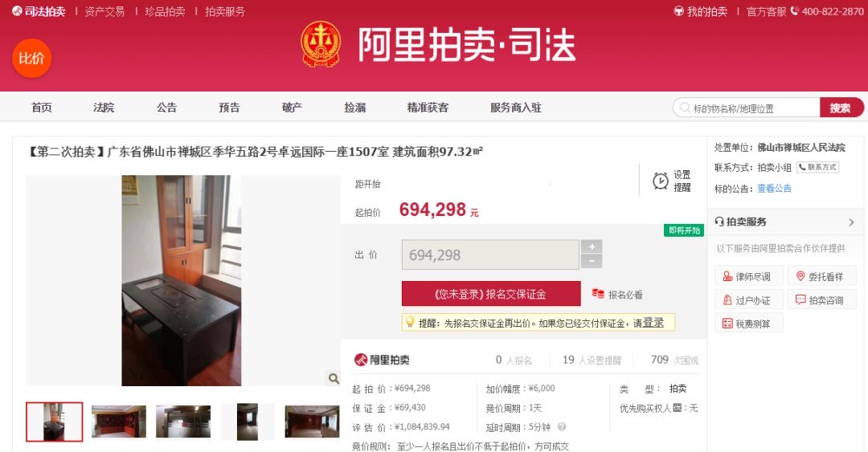Image resolution: width=868 pixels, height=452 pixels.
Task: Open 过户办证 transfer certificate service
Action: coord(749,299)
